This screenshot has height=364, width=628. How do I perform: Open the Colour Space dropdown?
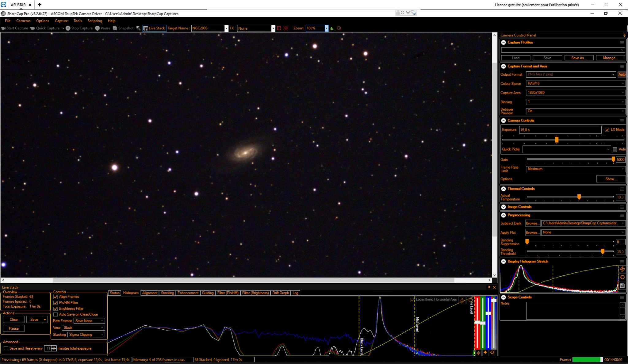click(576, 83)
